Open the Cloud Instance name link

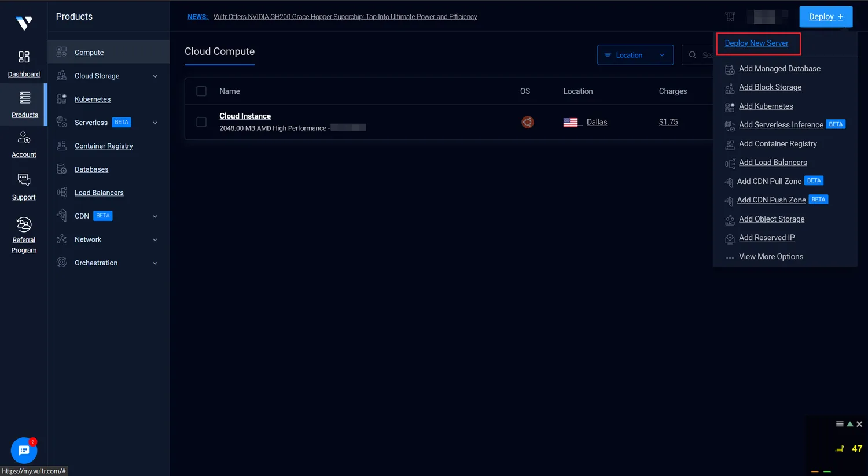tap(245, 116)
